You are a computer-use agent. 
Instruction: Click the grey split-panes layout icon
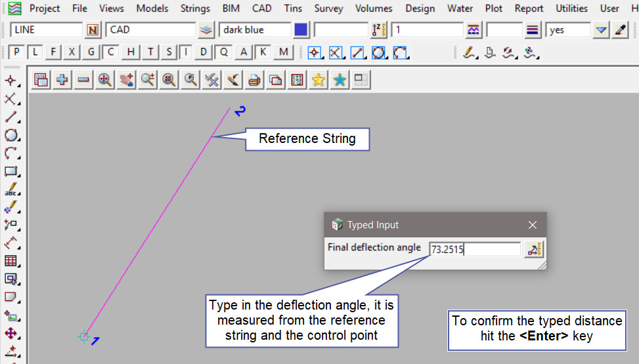361,80
